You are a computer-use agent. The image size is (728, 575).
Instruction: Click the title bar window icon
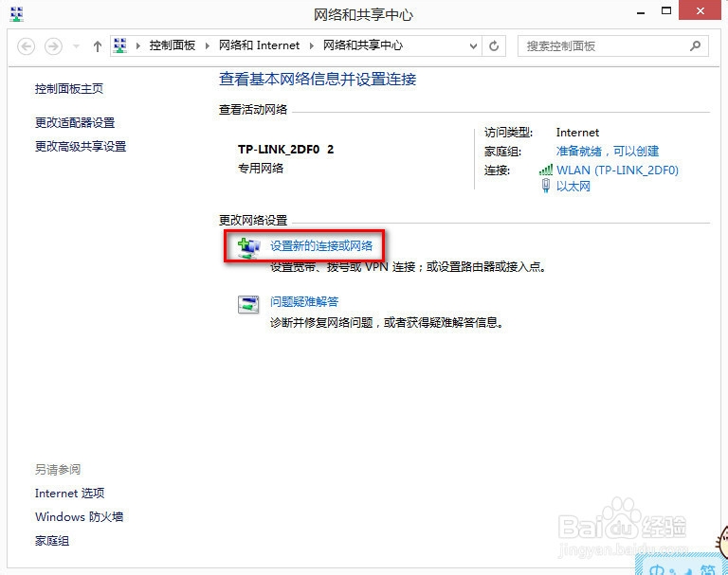17,14
